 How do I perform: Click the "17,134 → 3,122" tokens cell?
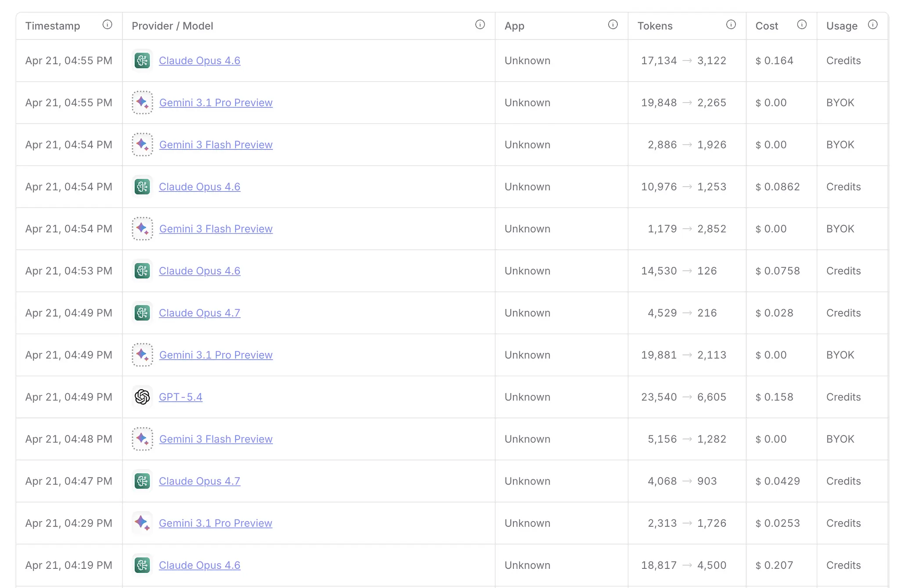point(683,61)
